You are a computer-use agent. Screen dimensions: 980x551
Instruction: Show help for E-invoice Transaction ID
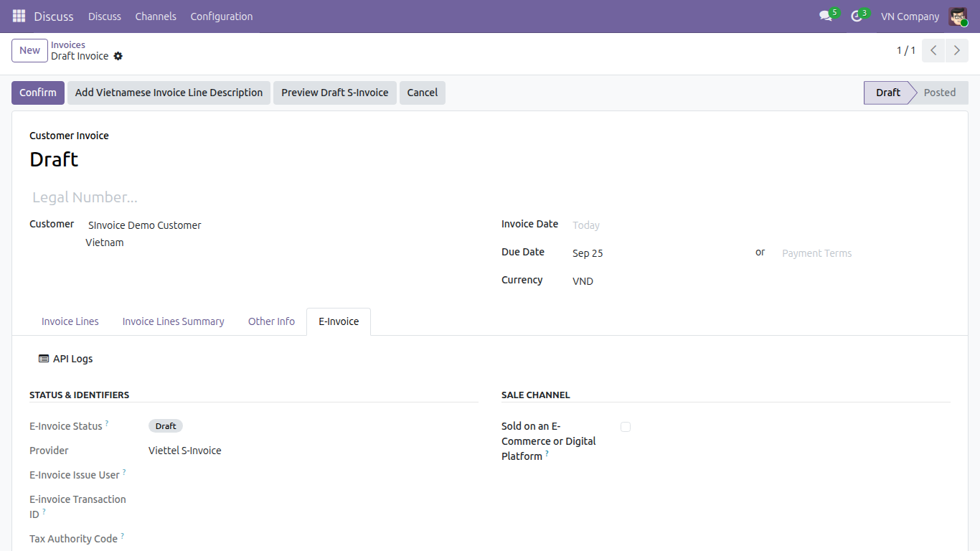44,512
